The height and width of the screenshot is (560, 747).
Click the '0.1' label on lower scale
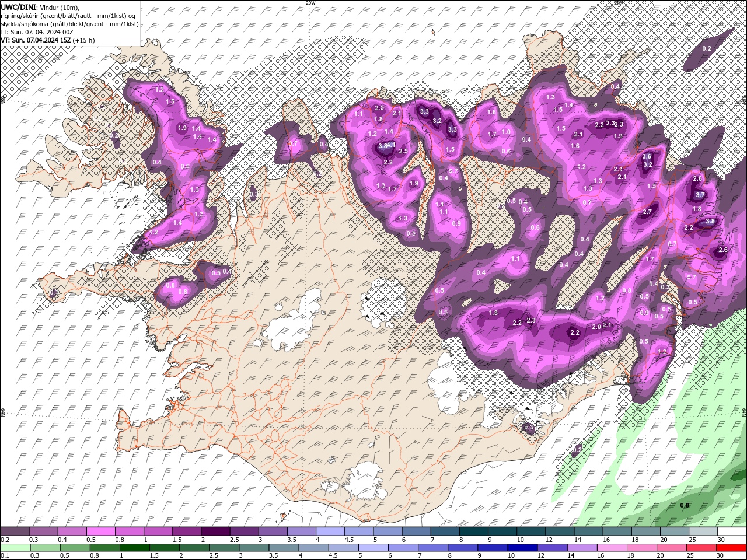point(5,556)
